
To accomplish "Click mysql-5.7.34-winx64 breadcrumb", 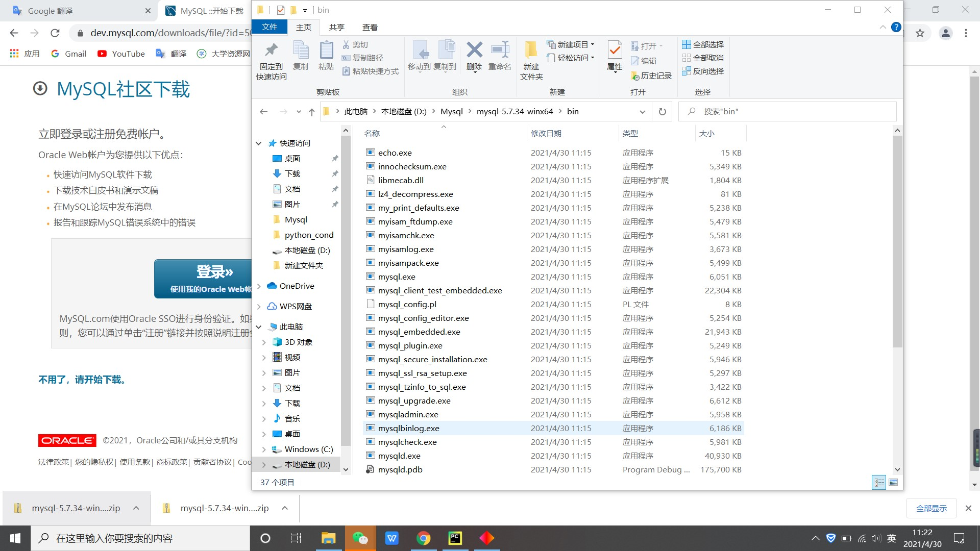I will [514, 111].
